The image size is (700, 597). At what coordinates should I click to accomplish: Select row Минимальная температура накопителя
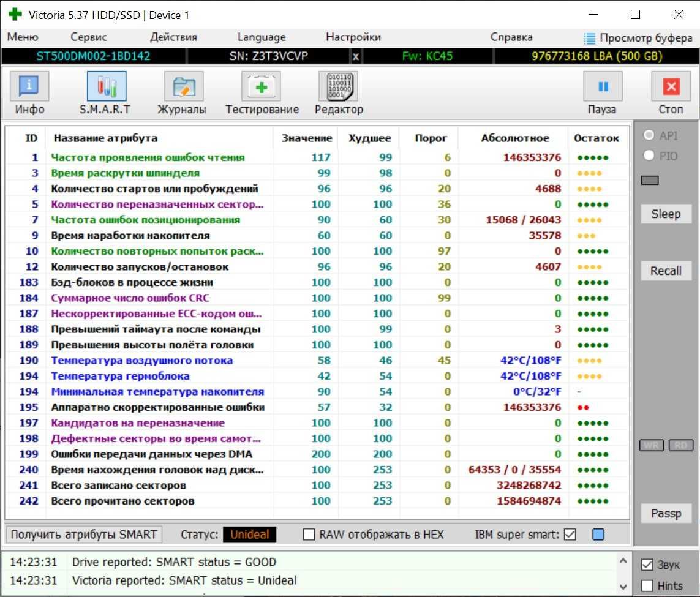[317, 392]
